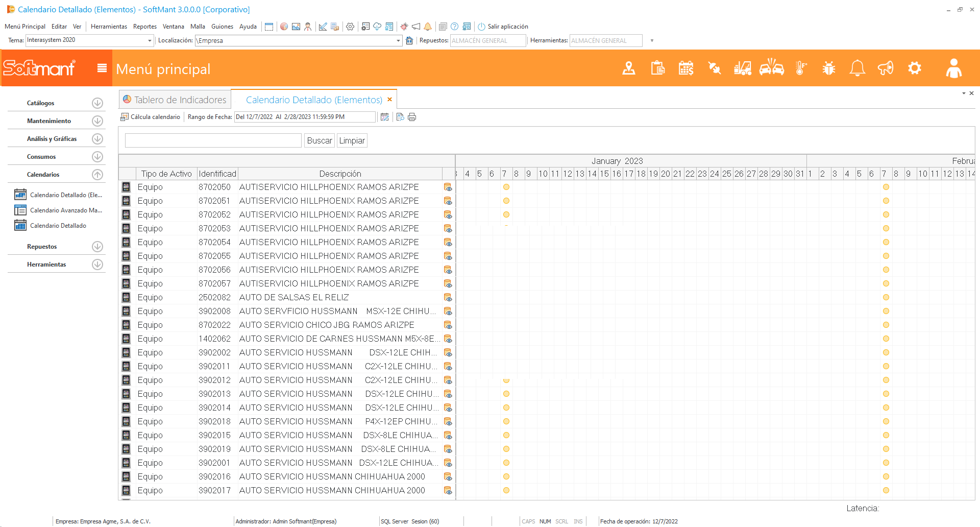Click the help question mark icon
Image resolution: width=980 pixels, height=527 pixels.
coord(454,27)
